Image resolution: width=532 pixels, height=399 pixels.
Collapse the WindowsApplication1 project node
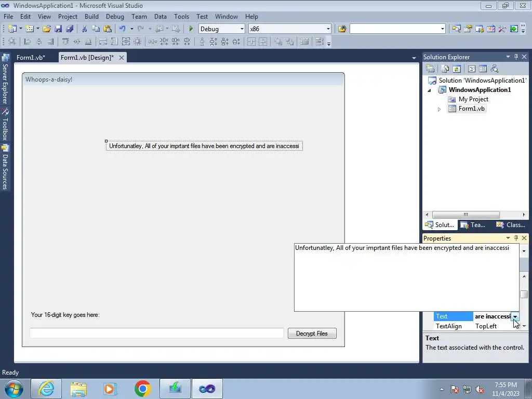[x=430, y=90]
